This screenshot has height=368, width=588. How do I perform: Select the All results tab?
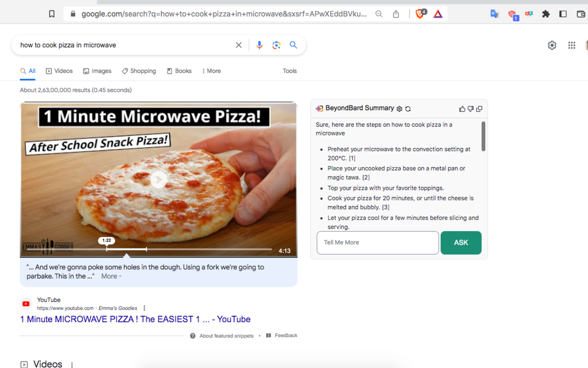[x=28, y=71]
